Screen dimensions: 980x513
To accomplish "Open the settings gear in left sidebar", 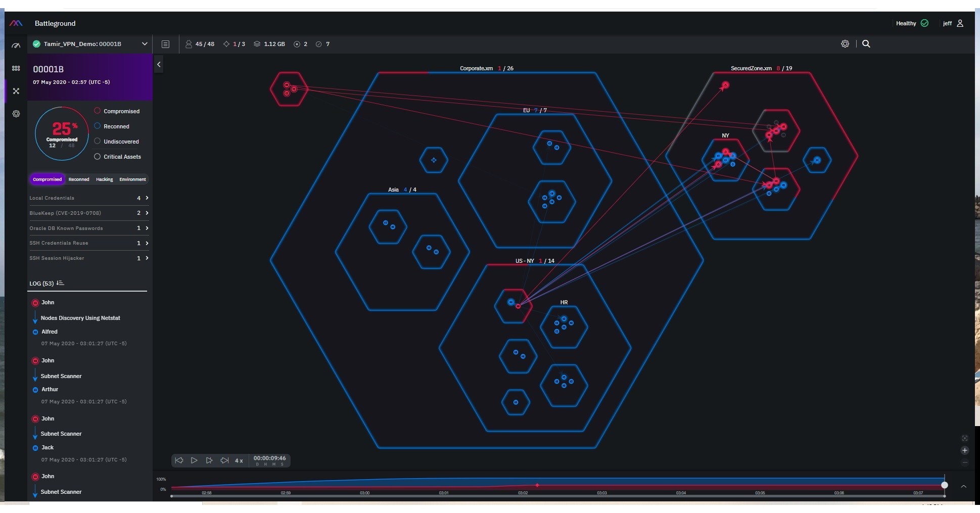I will coord(16,114).
